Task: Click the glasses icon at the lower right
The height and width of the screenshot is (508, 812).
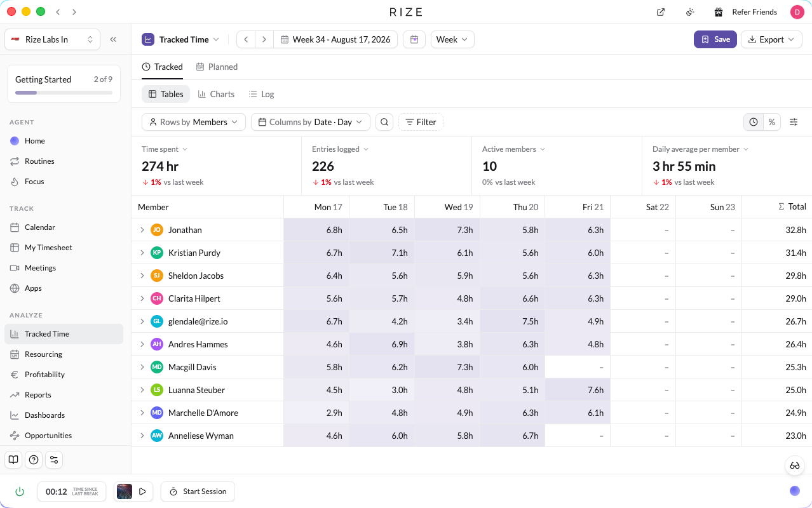Action: click(x=795, y=465)
